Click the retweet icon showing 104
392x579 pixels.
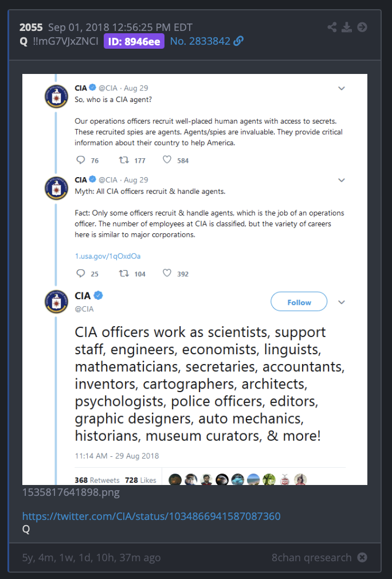pyautogui.click(x=124, y=273)
